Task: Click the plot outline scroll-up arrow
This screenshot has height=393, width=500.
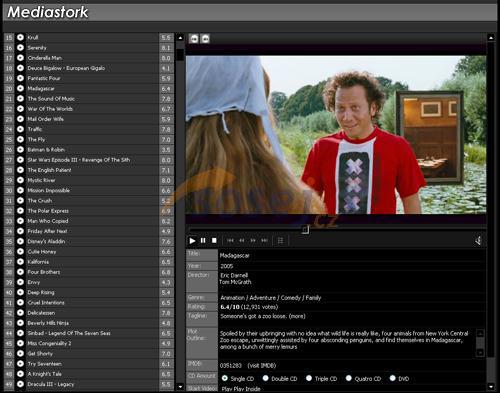Action: [480, 333]
